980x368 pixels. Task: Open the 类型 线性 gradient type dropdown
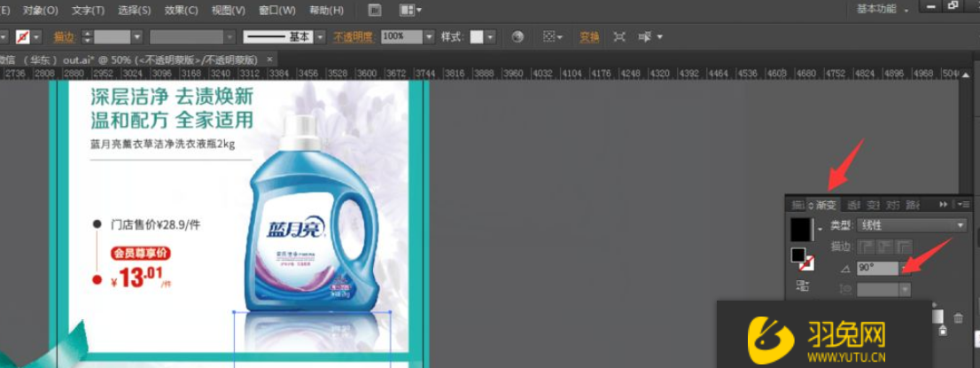912,224
